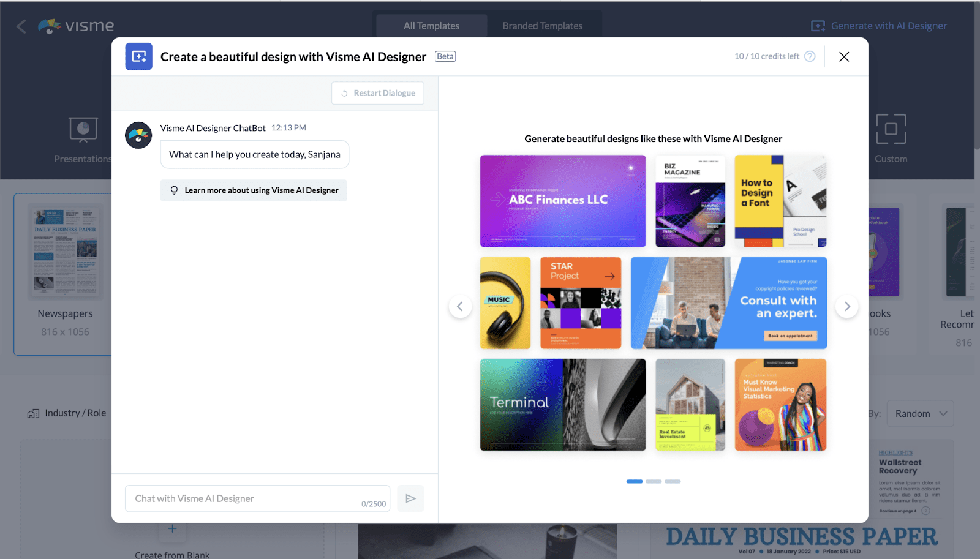Screen dimensions: 980x559
Task: Open the Random sort order dropdown
Action: pyautogui.click(x=919, y=413)
